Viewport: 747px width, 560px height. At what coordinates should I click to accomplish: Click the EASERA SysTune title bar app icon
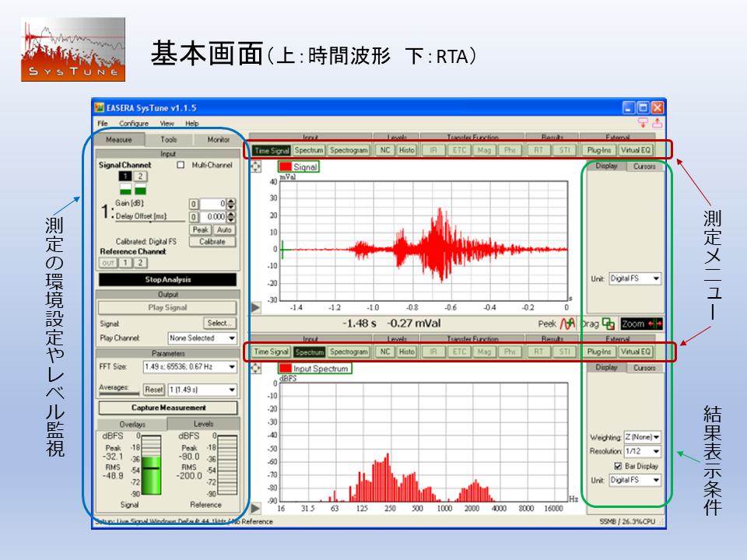[99, 107]
